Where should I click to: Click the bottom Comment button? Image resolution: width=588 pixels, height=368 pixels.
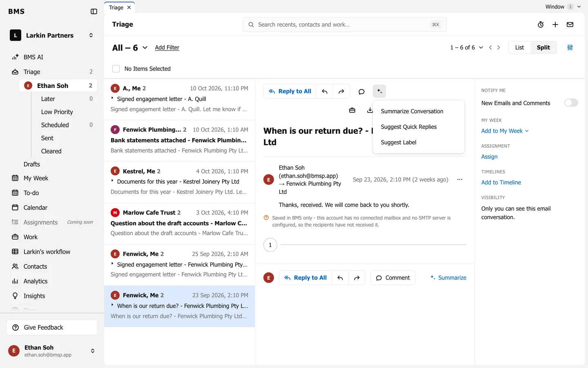point(393,278)
